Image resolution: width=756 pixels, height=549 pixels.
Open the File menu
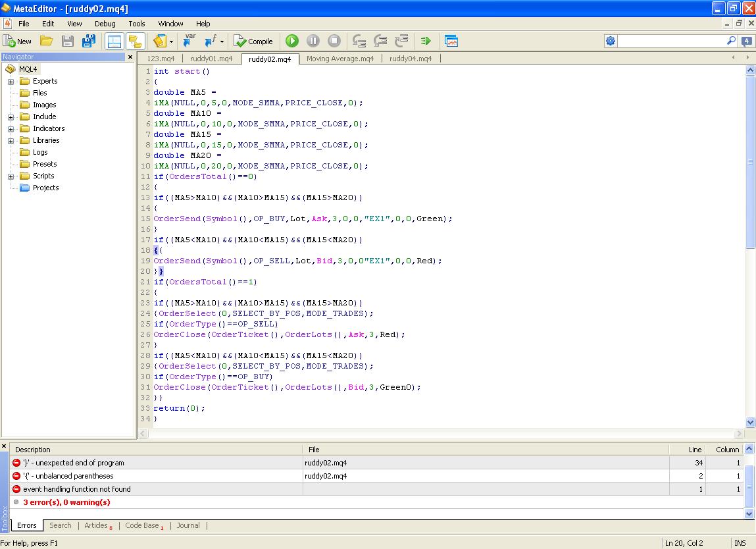24,24
